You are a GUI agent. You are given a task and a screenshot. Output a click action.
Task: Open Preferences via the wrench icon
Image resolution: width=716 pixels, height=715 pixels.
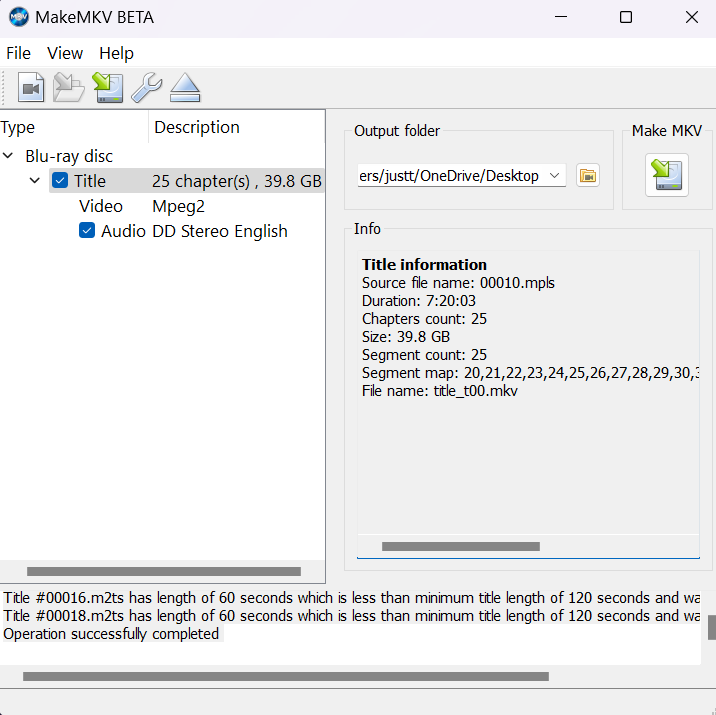click(x=147, y=87)
